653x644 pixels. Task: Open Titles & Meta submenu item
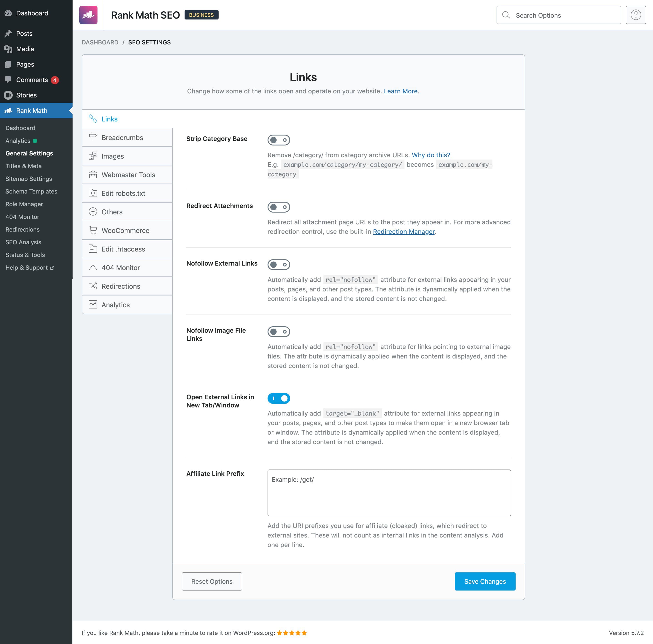tap(23, 166)
